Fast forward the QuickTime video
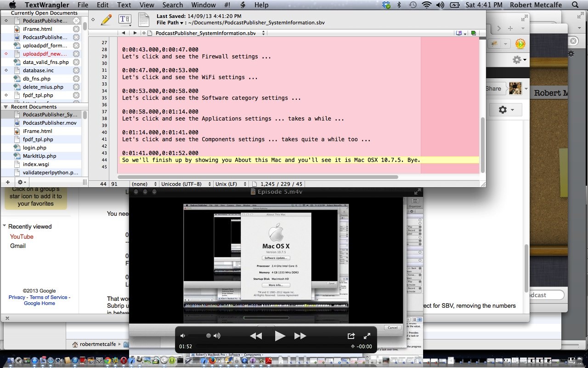The height and width of the screenshot is (368, 588). [x=300, y=336]
